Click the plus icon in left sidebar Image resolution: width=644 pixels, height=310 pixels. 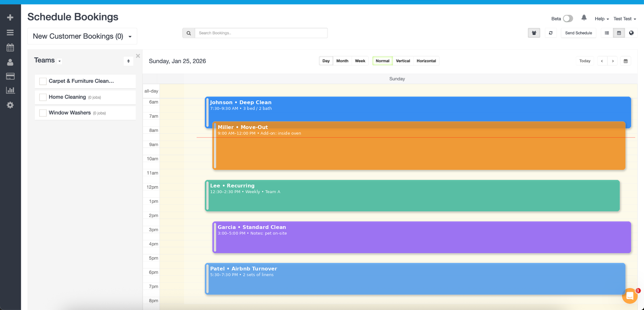10,17
